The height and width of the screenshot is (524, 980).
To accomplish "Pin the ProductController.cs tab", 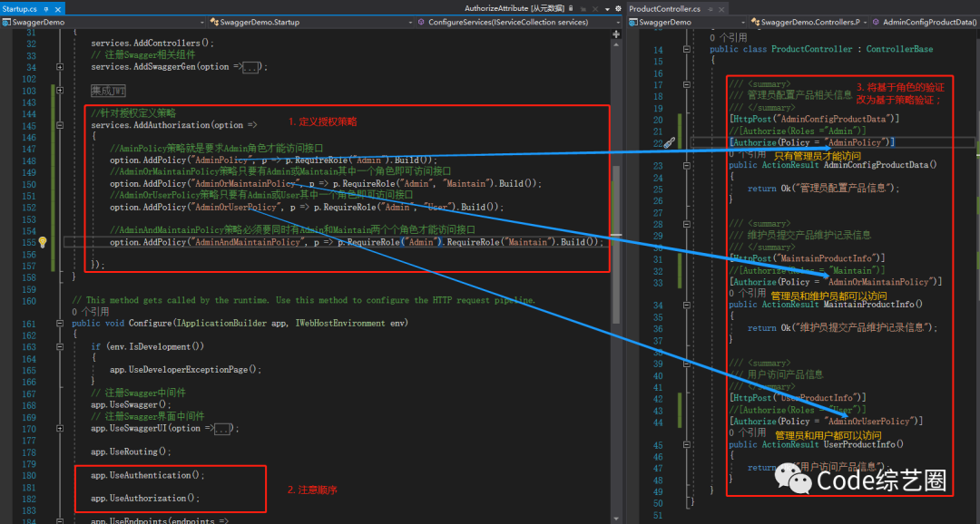I will click(710, 8).
